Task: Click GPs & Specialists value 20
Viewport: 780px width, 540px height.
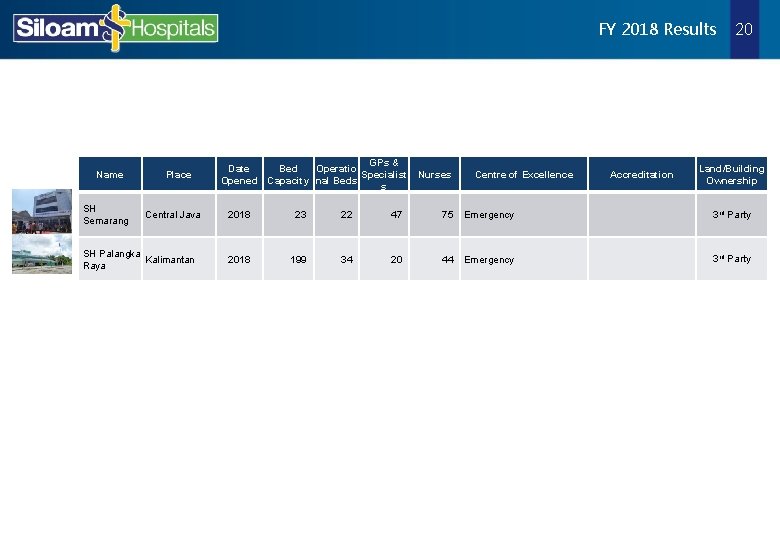Action: click(396, 260)
